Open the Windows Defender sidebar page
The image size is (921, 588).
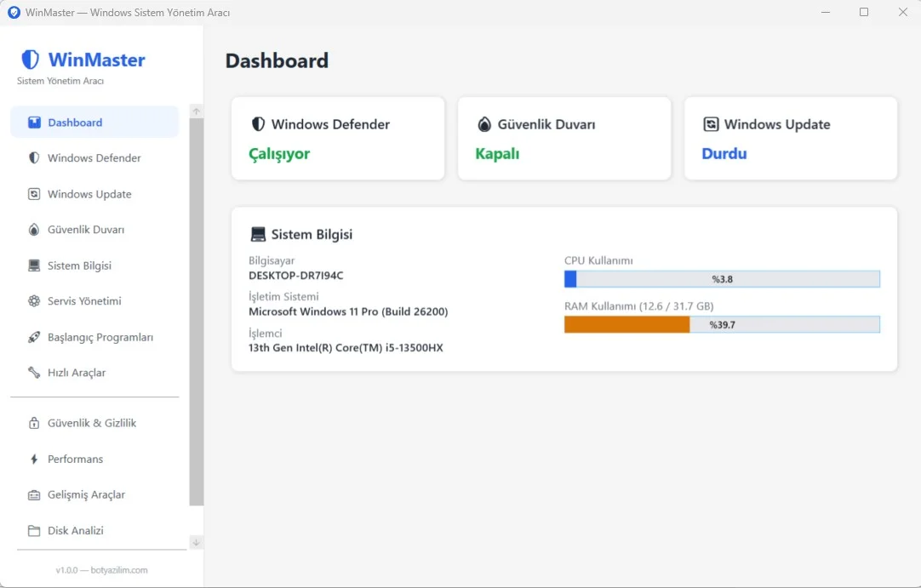[x=94, y=158]
